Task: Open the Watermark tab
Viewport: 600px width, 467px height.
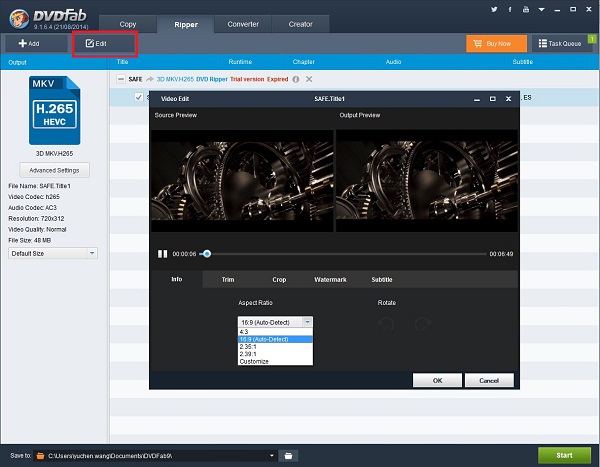Action: click(330, 279)
